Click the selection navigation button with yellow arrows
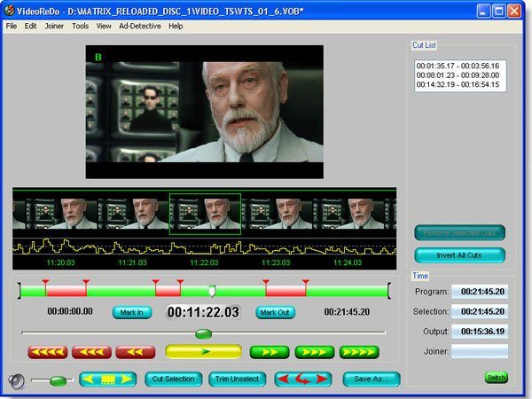Image resolution: width=532 pixels, height=399 pixels. 108,379
